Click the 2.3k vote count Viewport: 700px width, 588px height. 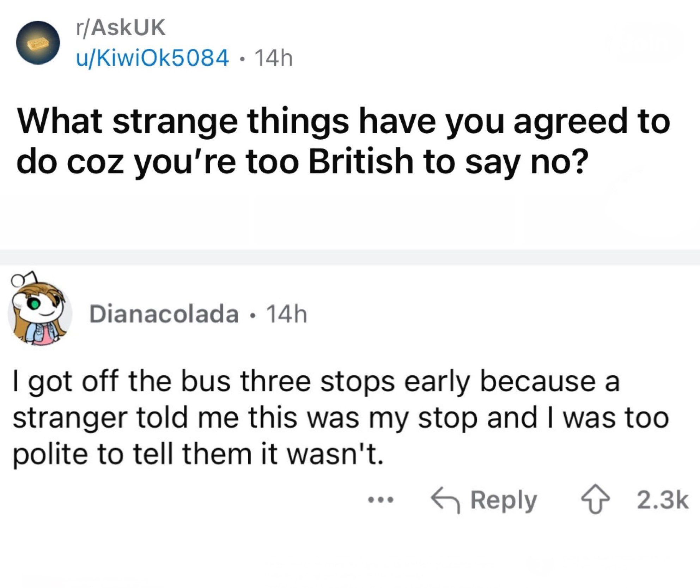(662, 500)
